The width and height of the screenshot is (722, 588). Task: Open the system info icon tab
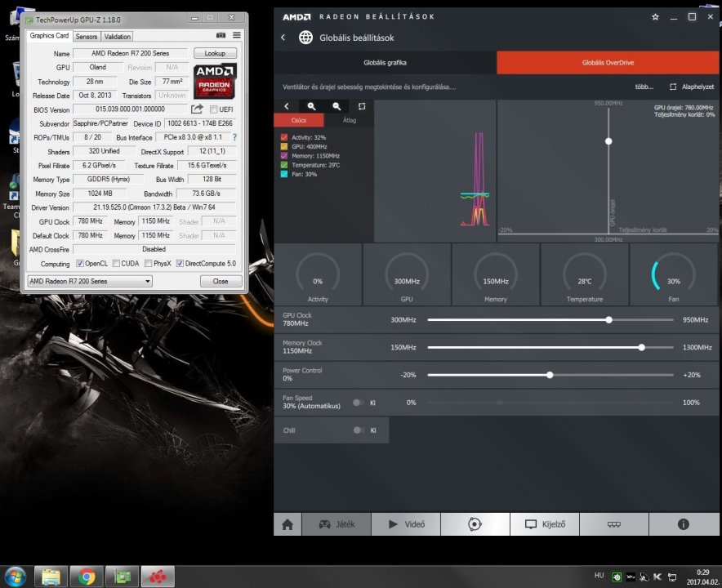pos(683,524)
